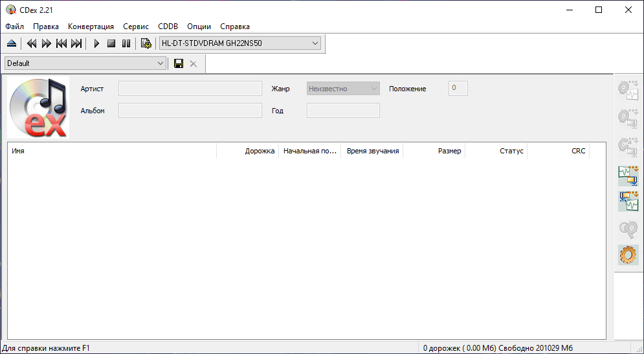
Task: Open the settings icon in the top toolbar
Action: (x=146, y=43)
